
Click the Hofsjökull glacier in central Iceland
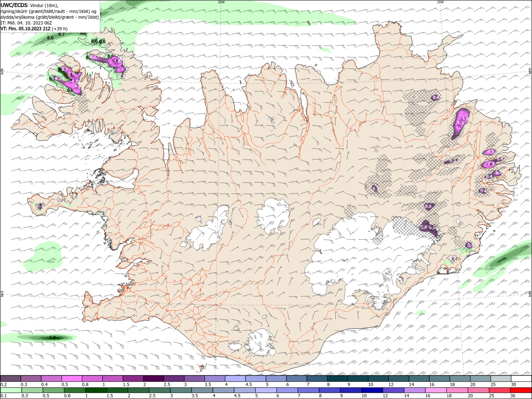click(273, 216)
